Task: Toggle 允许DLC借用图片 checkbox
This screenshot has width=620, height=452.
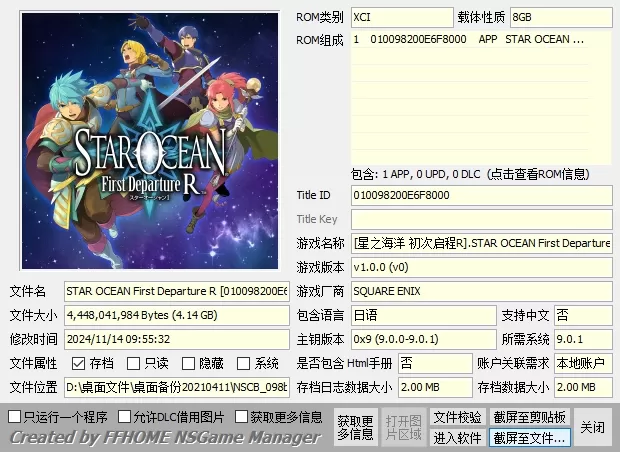Action: [x=125, y=416]
